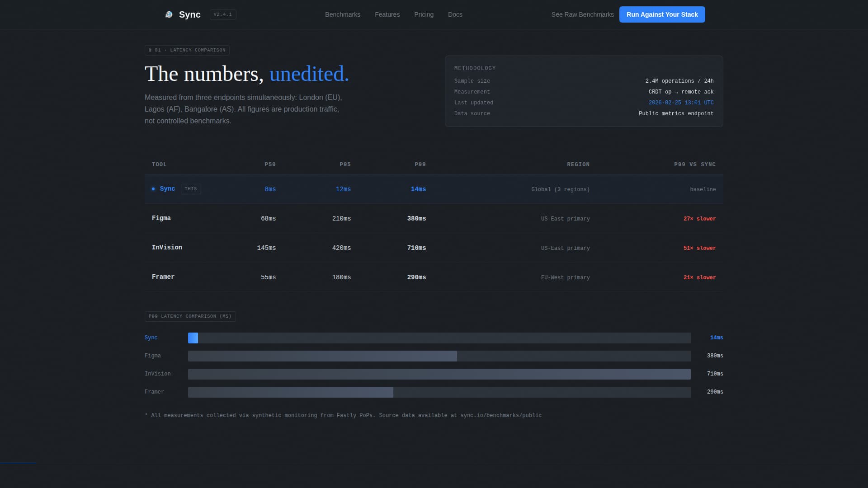This screenshot has width=868, height=488.
Task: Click the V2.4.1 version badge
Action: (x=222, y=14)
